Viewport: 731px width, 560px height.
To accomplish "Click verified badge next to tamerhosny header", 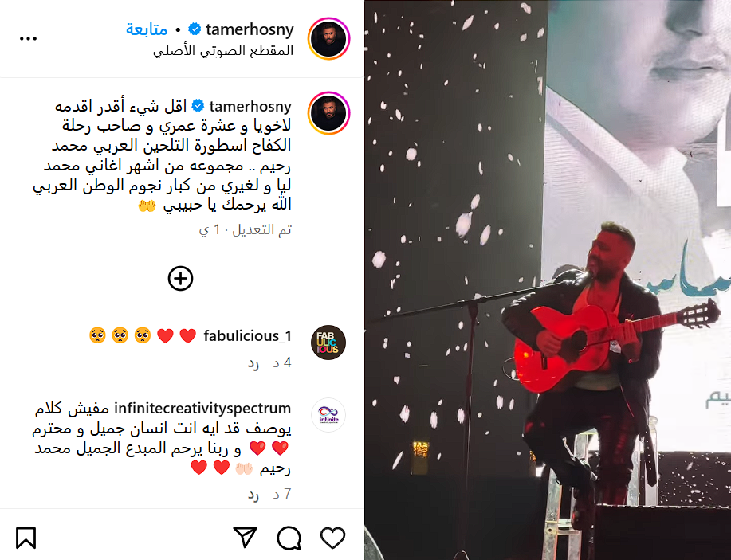I will click(x=195, y=29).
